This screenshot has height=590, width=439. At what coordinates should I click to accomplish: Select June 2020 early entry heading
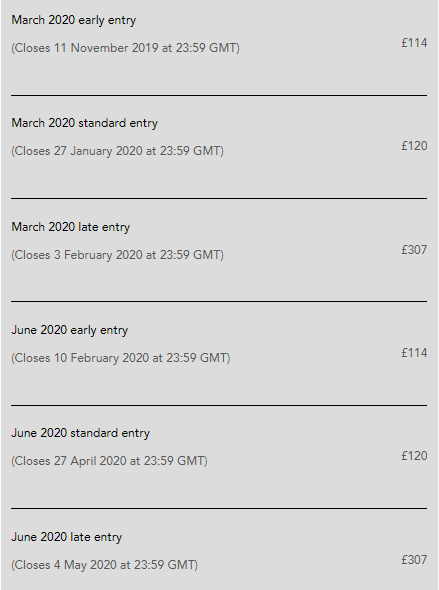pyautogui.click(x=70, y=330)
